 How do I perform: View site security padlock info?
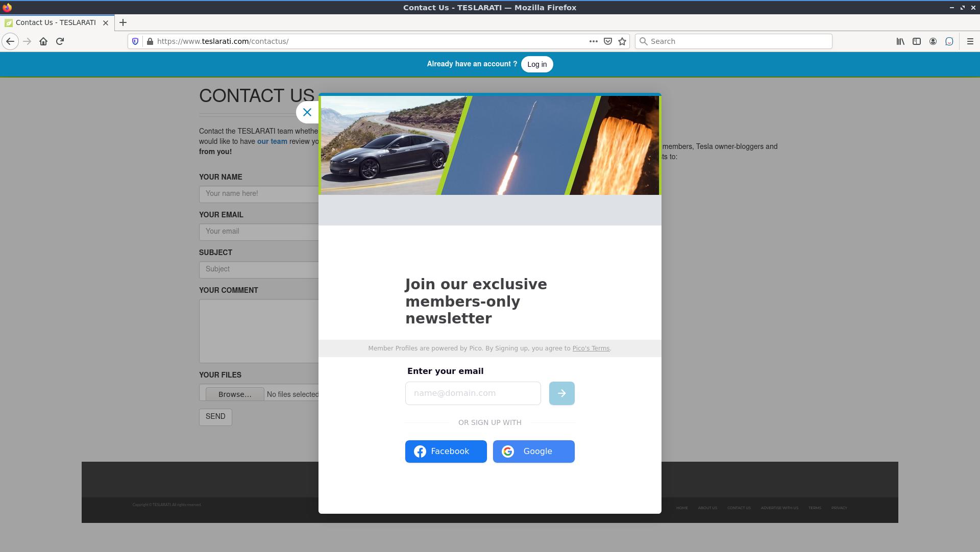click(150, 41)
